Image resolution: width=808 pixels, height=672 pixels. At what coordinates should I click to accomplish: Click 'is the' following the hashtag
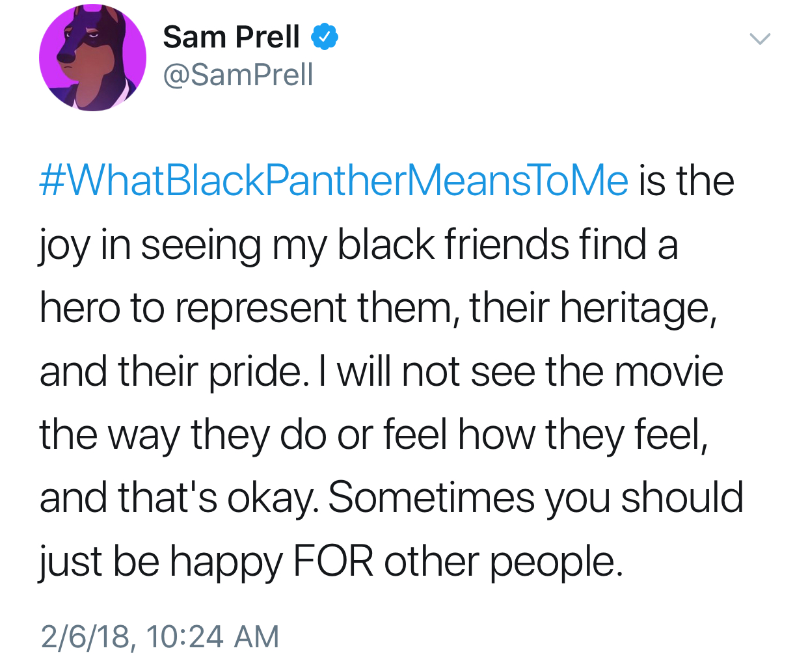point(686,180)
